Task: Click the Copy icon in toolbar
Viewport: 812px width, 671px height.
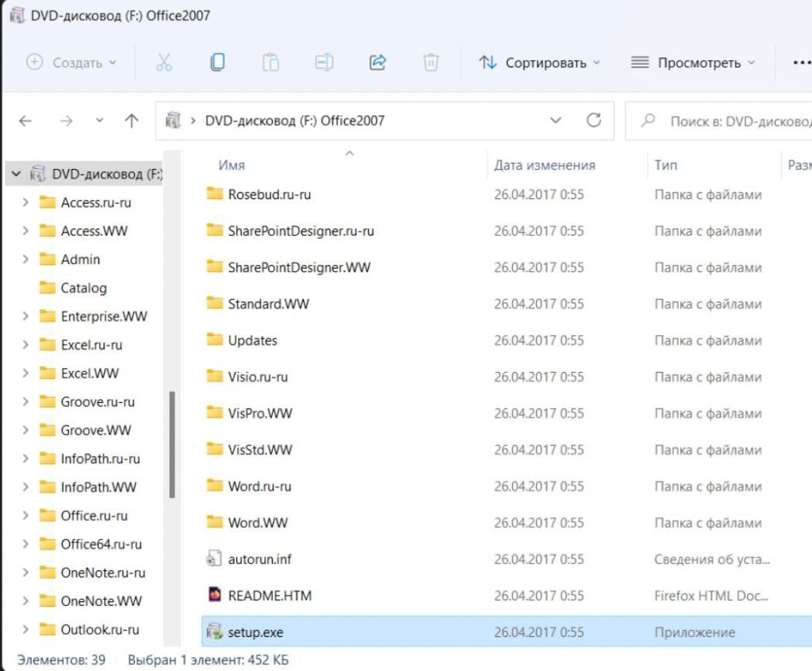Action: (x=217, y=62)
